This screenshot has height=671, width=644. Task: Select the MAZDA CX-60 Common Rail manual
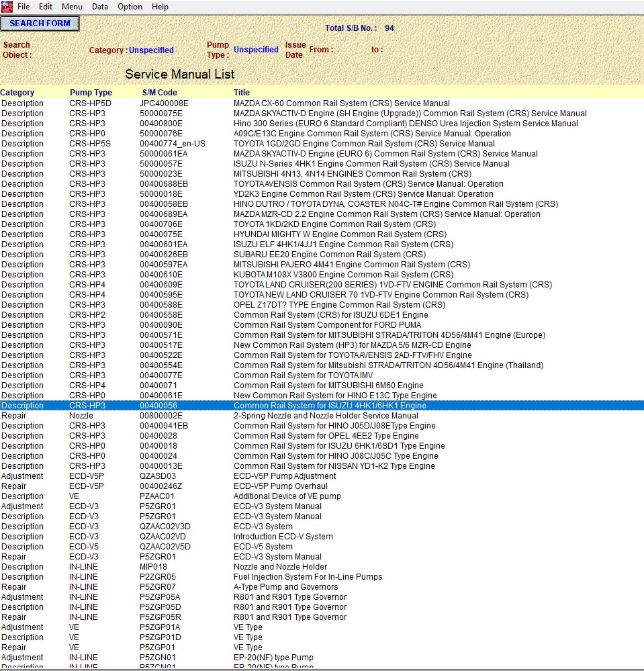[x=341, y=103]
